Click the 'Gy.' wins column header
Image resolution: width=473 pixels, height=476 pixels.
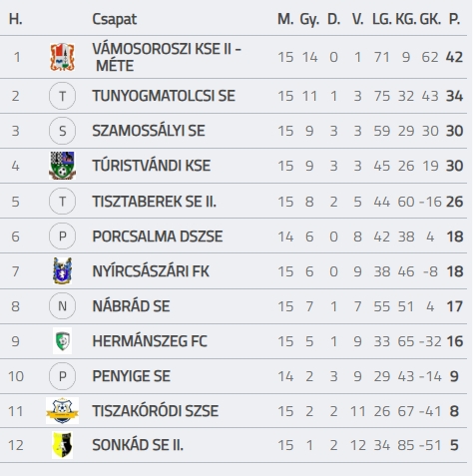(x=309, y=20)
